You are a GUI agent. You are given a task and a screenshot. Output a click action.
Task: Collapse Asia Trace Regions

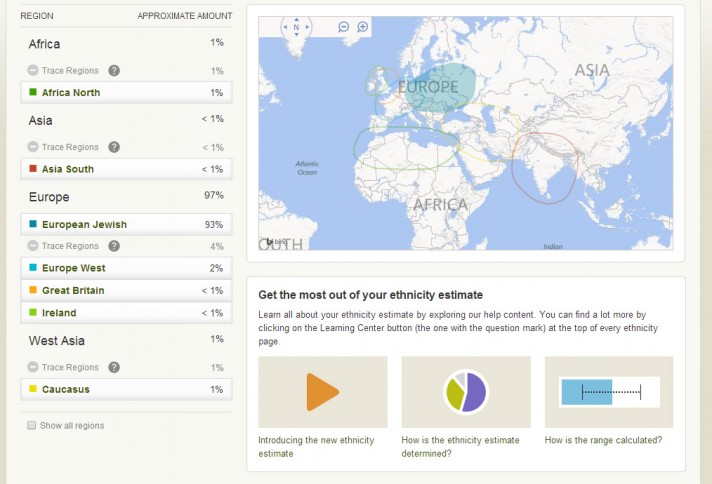[x=33, y=147]
